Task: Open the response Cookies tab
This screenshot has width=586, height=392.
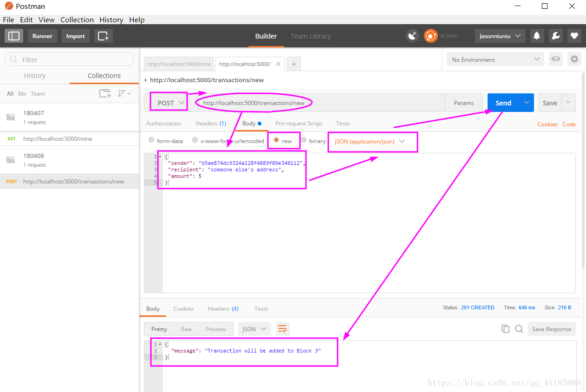Action: 183,308
